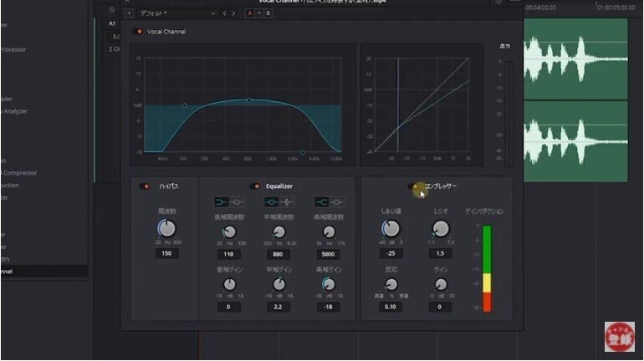
Task: Click the 高域周波数 knob
Action: pyautogui.click(x=329, y=231)
